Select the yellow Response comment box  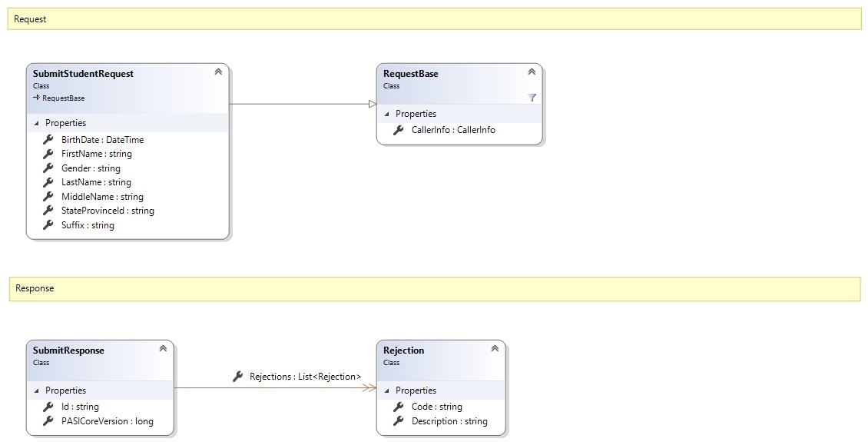434,288
